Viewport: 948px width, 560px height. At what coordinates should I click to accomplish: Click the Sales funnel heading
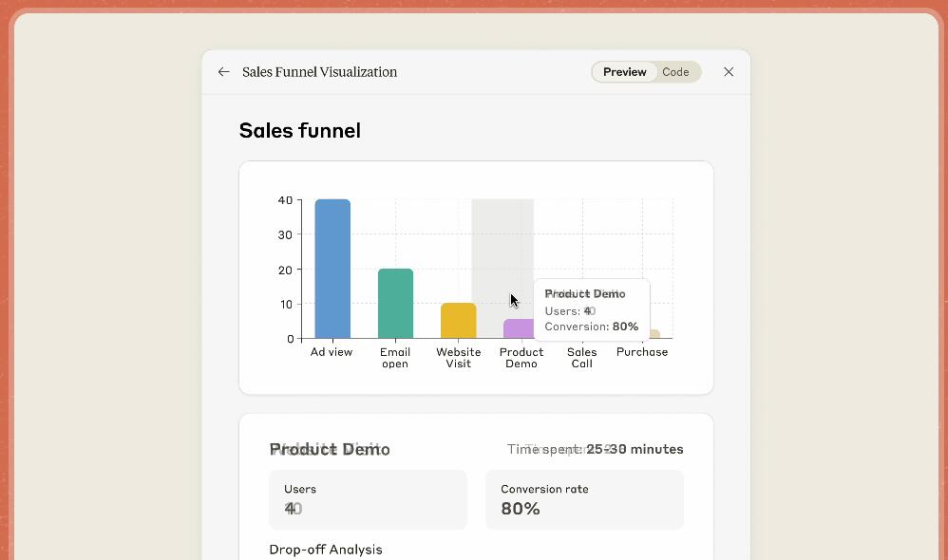pos(299,131)
